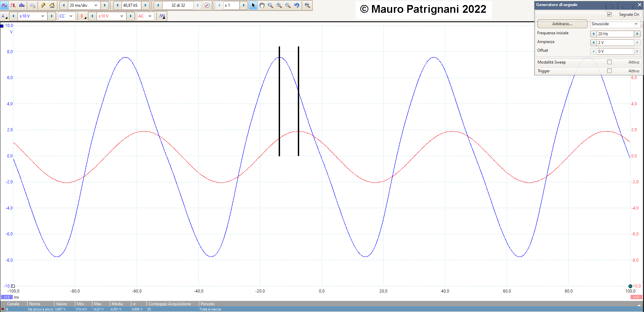
Task: Click the 40,87 kS samples field
Action: click(x=131, y=5)
